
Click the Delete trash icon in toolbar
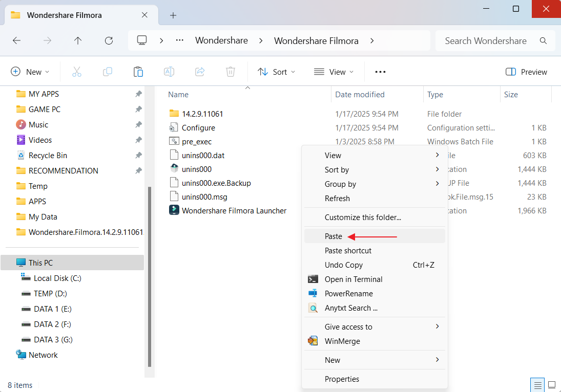(231, 72)
